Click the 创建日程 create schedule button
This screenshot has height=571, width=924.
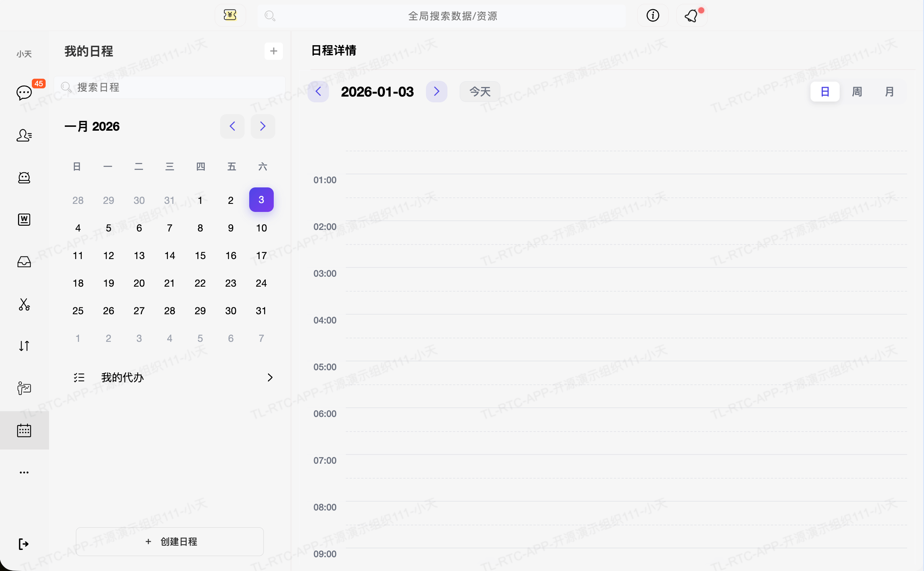point(170,541)
